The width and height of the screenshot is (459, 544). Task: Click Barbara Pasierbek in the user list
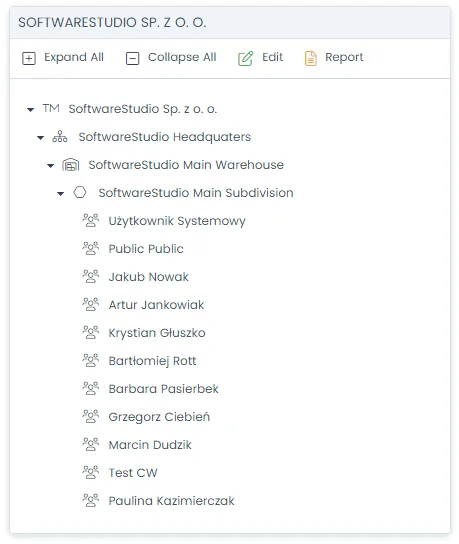163,389
